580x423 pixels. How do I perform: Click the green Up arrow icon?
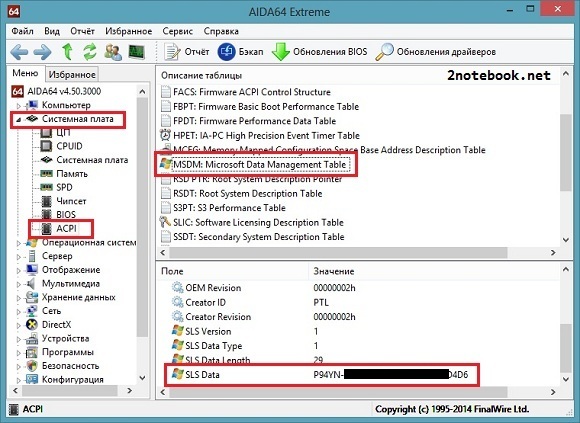pyautogui.click(x=67, y=51)
